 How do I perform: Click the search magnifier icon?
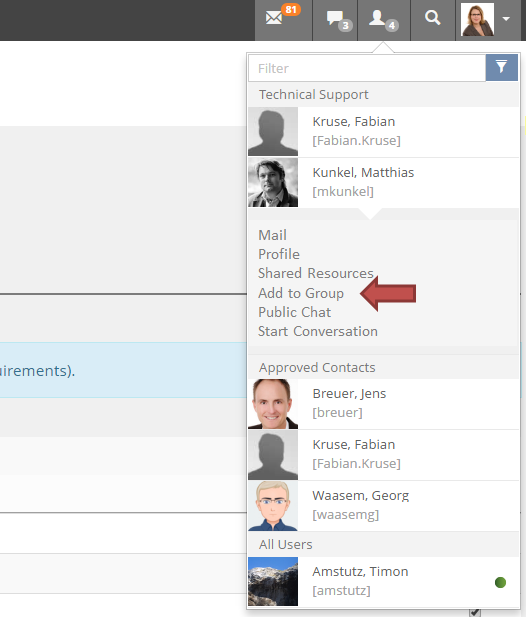(432, 18)
